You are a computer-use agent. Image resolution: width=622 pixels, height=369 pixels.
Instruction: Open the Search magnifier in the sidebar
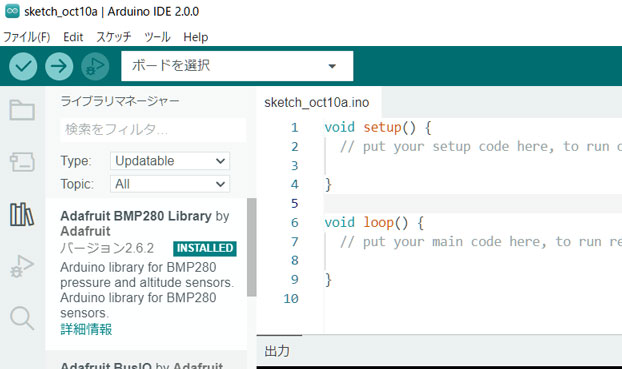(x=22, y=318)
